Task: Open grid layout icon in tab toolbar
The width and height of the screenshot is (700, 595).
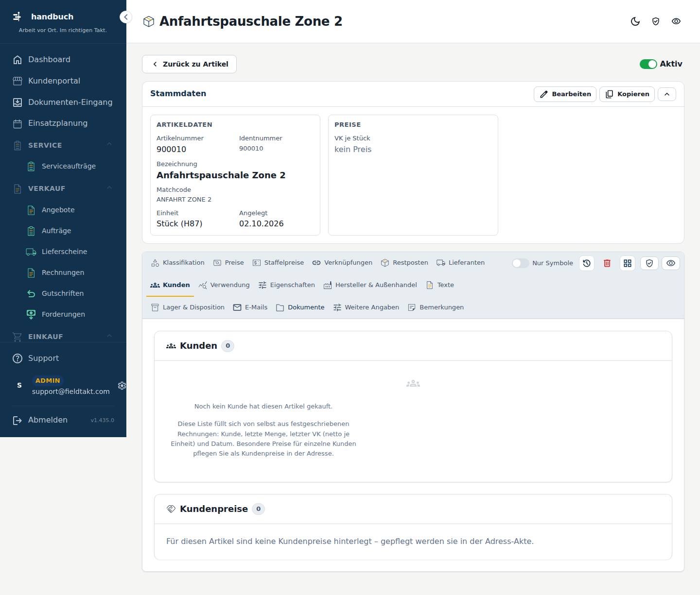Action: click(628, 263)
